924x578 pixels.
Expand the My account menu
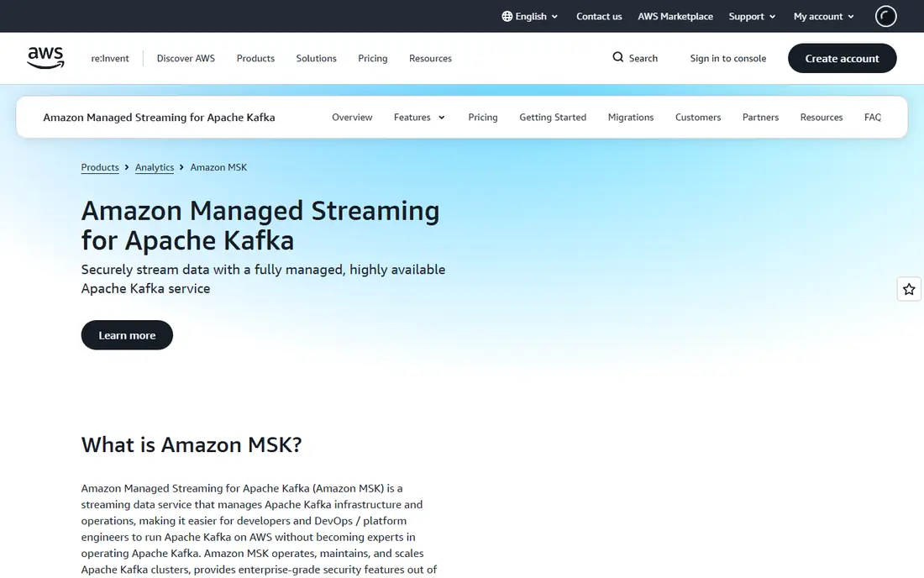click(824, 17)
